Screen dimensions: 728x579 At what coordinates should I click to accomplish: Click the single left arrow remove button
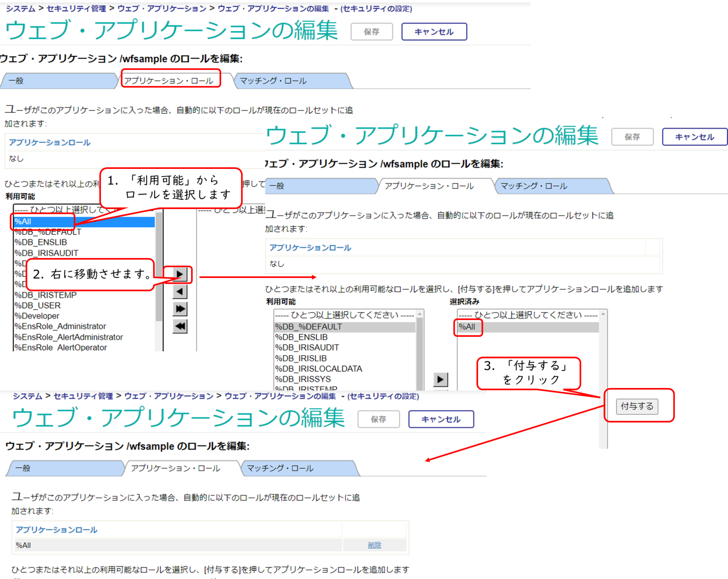click(x=180, y=291)
